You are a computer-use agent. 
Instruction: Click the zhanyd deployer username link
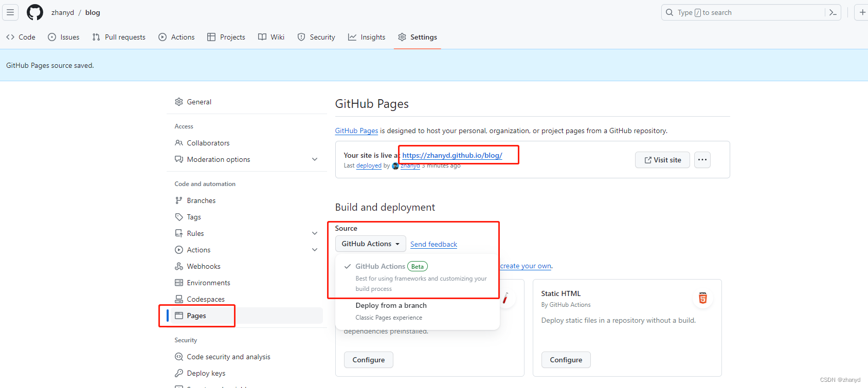coord(410,165)
